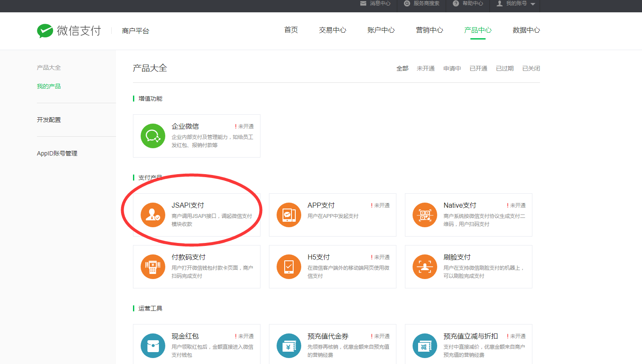Click the 预充值代金券 coupon icon

(289, 346)
